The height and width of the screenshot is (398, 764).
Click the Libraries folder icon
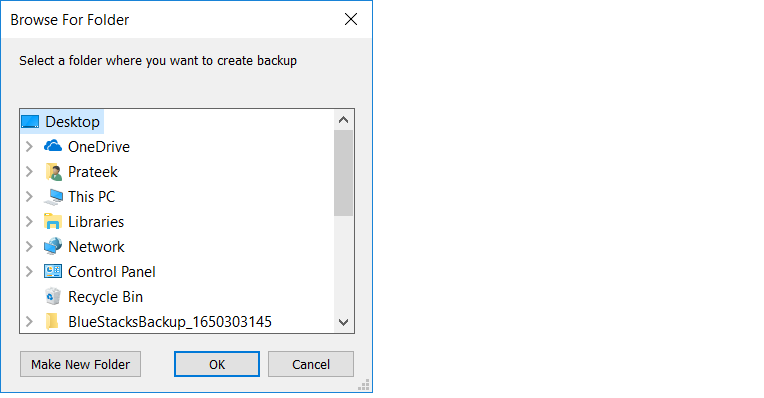click(x=53, y=222)
